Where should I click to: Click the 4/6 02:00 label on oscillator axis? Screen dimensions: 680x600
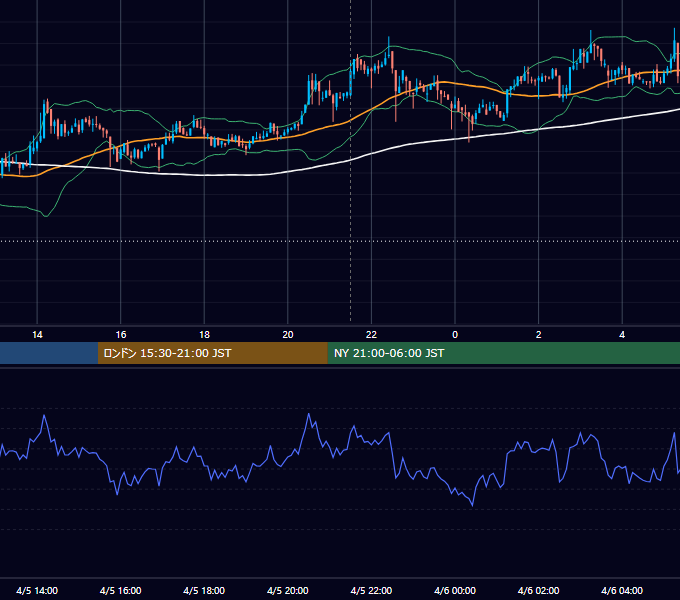[x=538, y=590]
